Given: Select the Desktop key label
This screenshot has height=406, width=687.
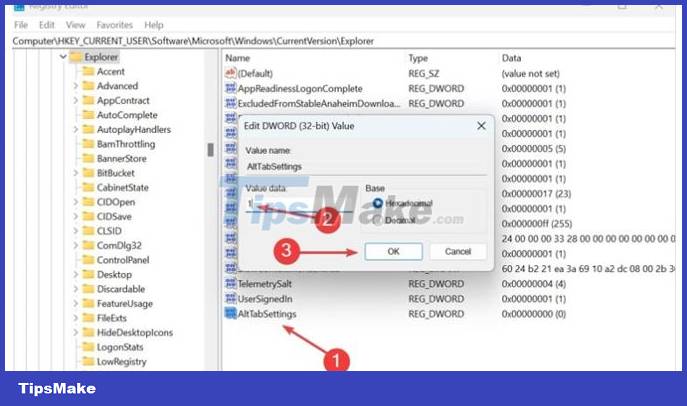Looking at the screenshot, I should 114,275.
